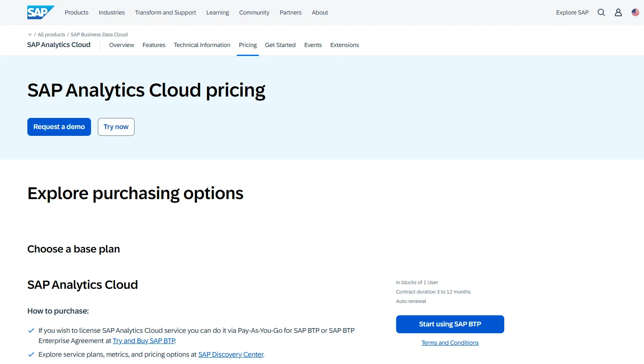Open the search magnifier icon
The width and height of the screenshot is (644, 364).
(601, 12)
